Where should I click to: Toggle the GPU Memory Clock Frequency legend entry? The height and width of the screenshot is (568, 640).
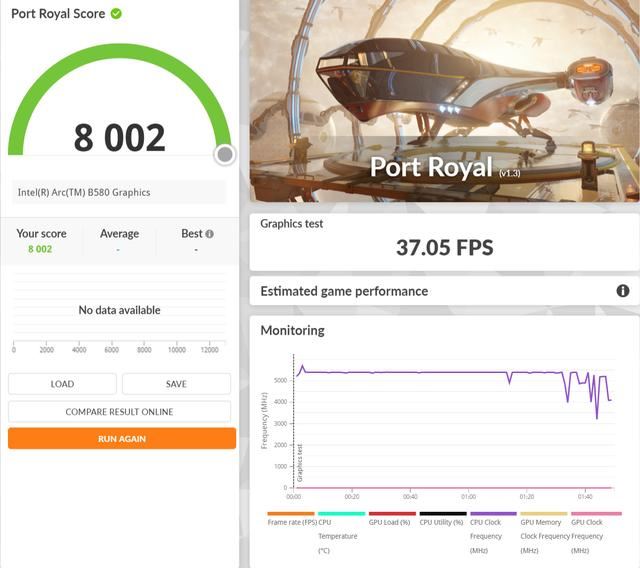544,532
